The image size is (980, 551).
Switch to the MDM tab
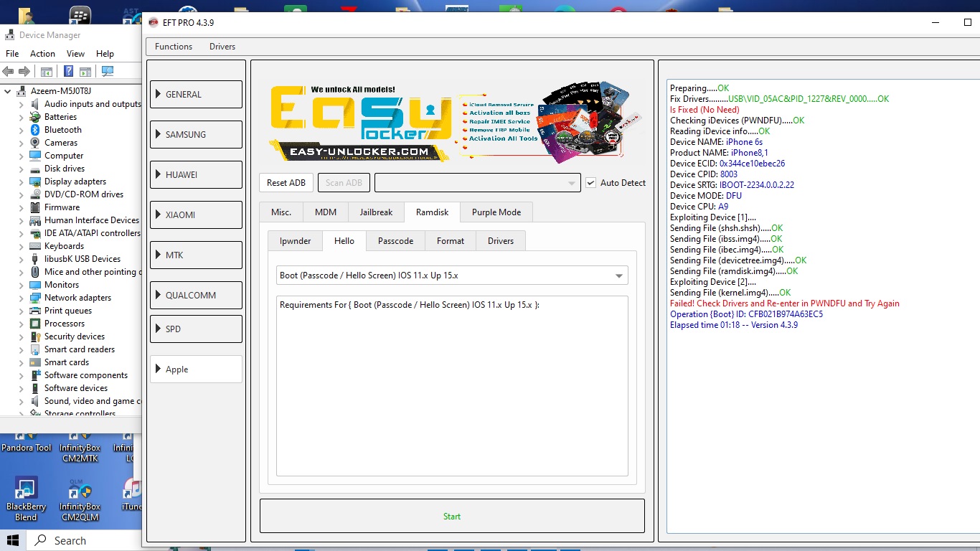[326, 212]
